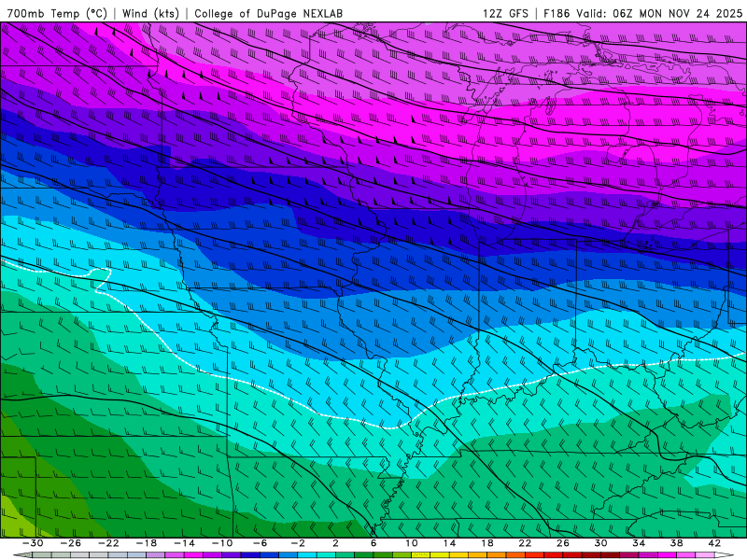
Task: Click the 42 legend value
Action: point(714,543)
